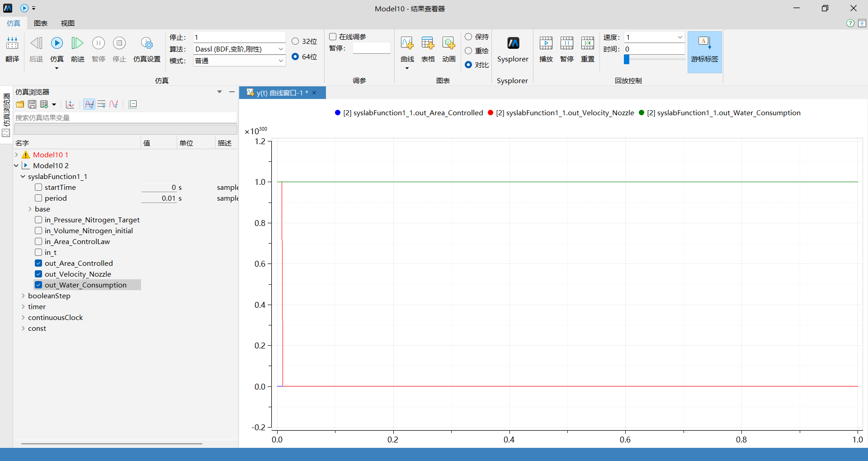The height and width of the screenshot is (461, 868).
Task: Expand the booleanStep node
Action: [x=23, y=296]
